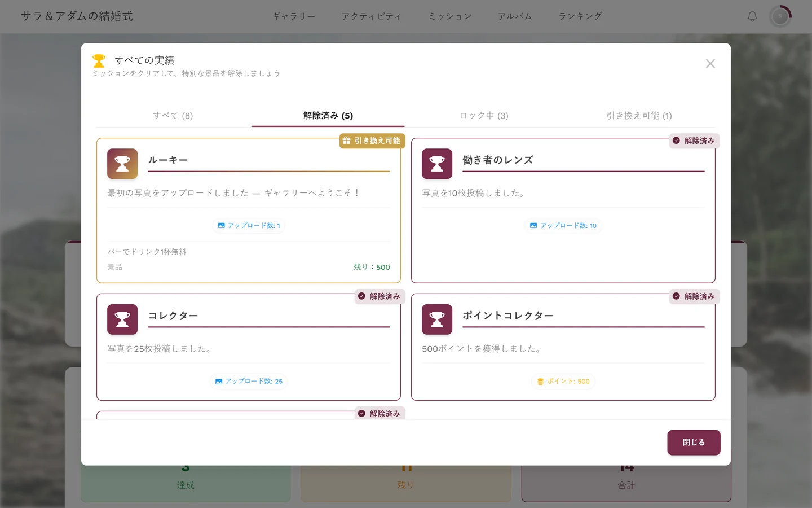The height and width of the screenshot is (508, 812).
Task: Click the コレクター card title
Action: coord(173,316)
